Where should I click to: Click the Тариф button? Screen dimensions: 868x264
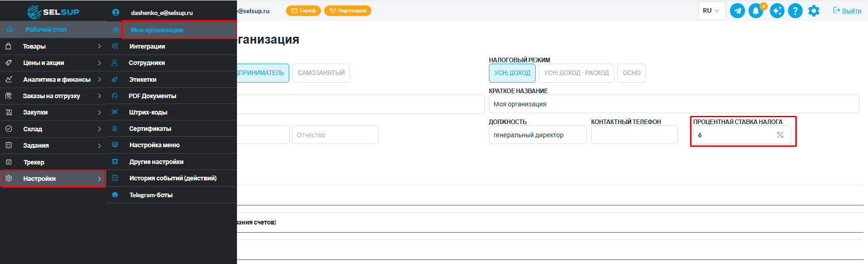pos(303,10)
